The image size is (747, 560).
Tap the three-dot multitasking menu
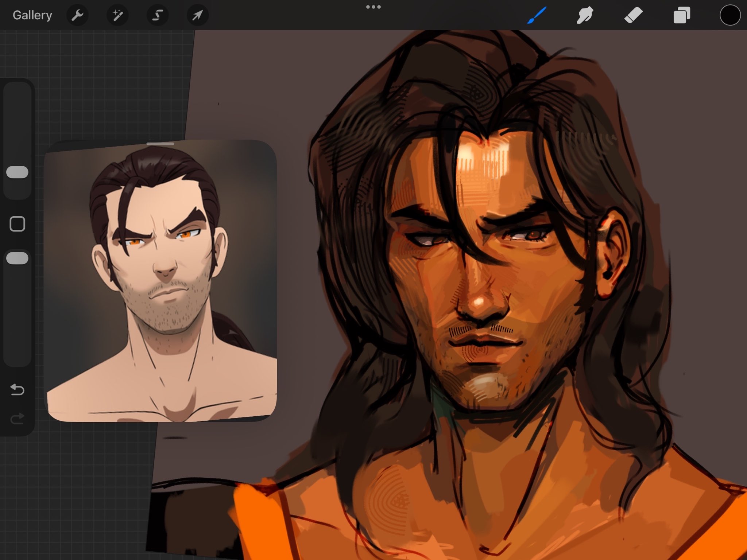pyautogui.click(x=373, y=7)
